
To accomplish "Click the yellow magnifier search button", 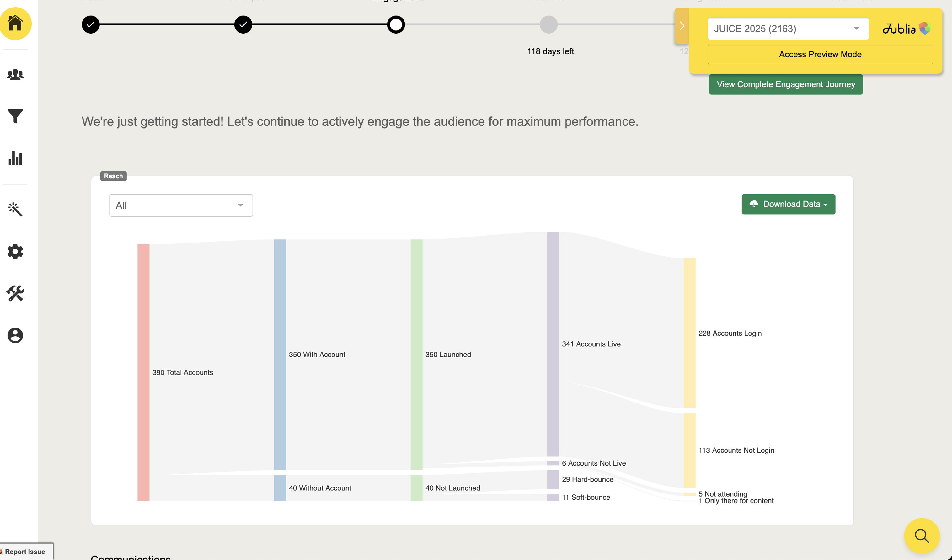I will click(922, 536).
